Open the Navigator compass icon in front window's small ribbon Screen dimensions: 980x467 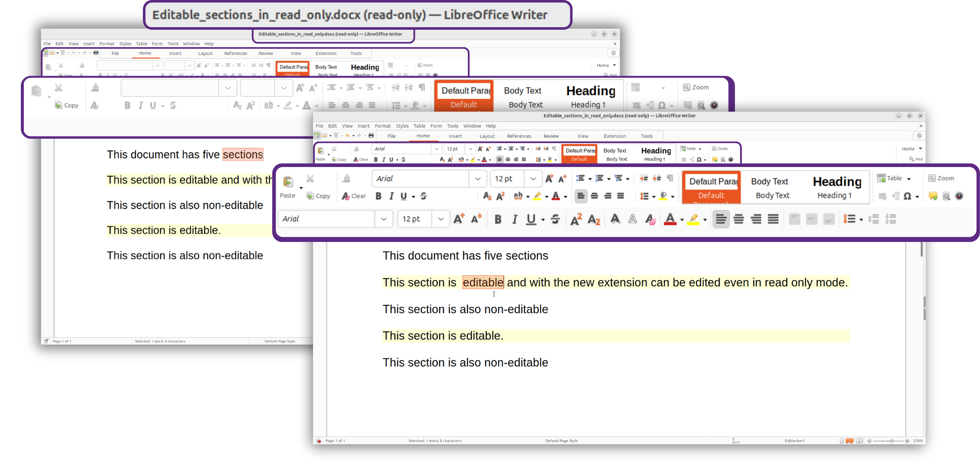point(731,159)
